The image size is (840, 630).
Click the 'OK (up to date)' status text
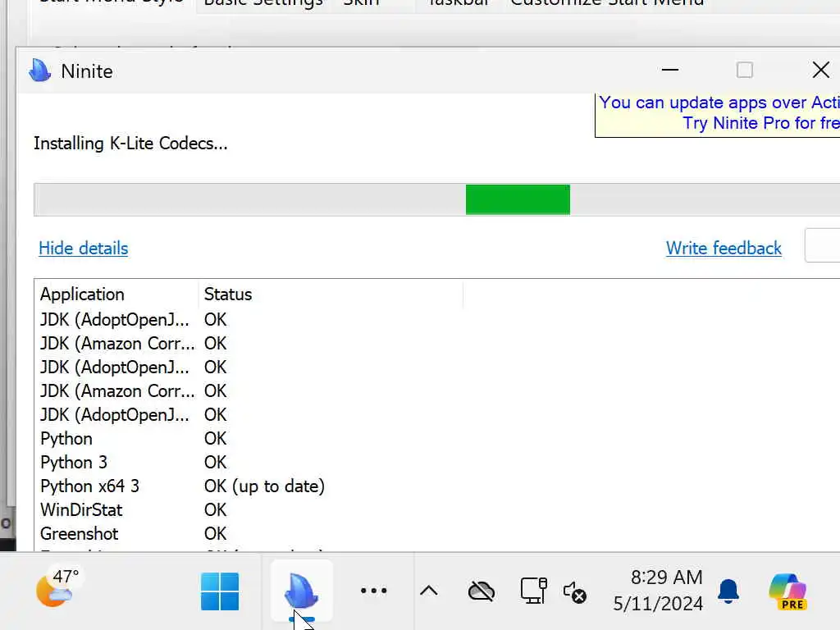point(264,486)
